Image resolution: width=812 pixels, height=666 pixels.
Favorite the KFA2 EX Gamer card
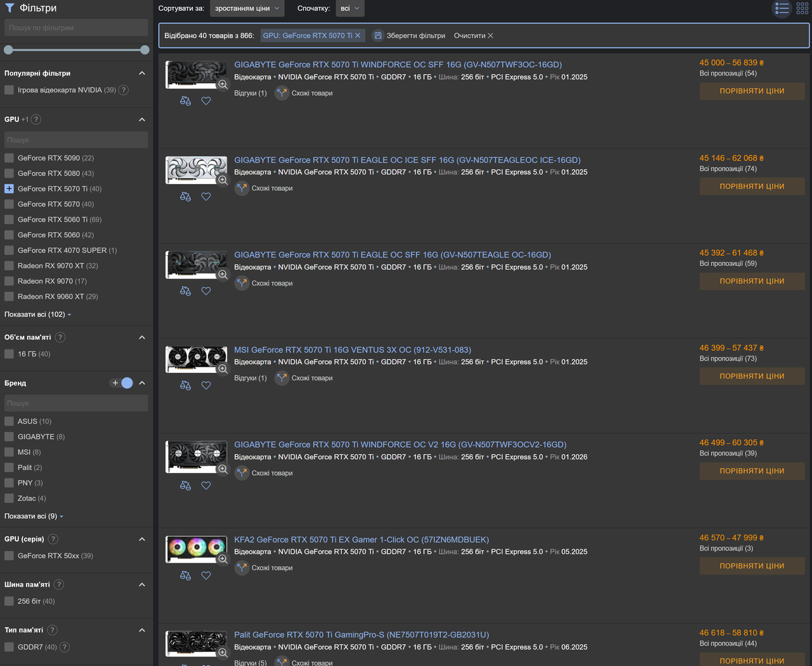(206, 576)
